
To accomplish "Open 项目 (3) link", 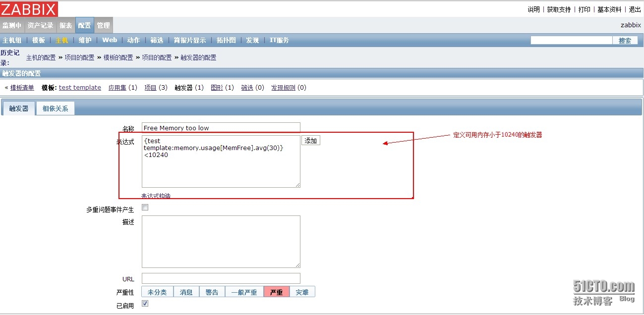I will (x=150, y=88).
